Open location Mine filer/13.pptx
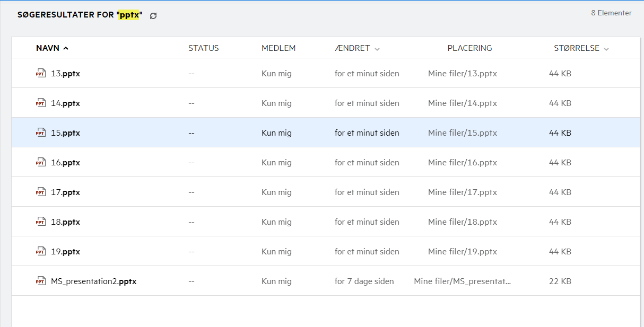Screen dimensions: 644x327 (462, 74)
